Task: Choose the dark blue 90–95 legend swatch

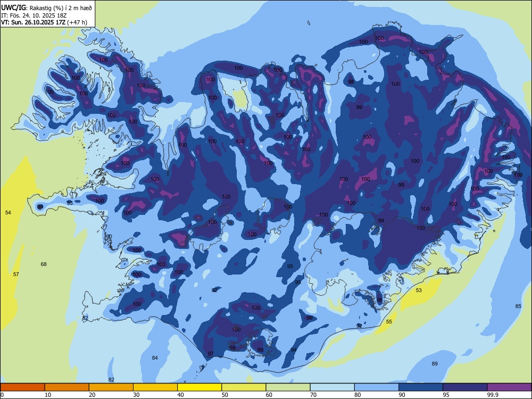Action: pos(421,387)
